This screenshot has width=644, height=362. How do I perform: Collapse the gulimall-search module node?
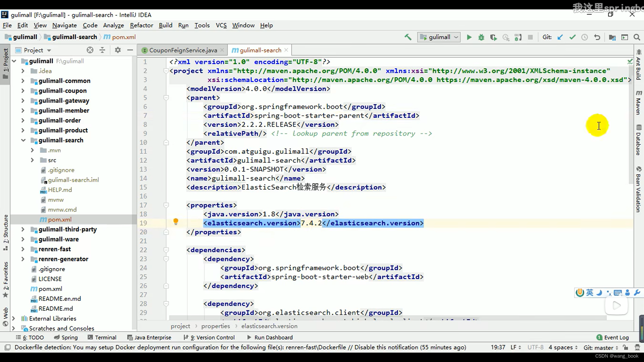point(23,140)
